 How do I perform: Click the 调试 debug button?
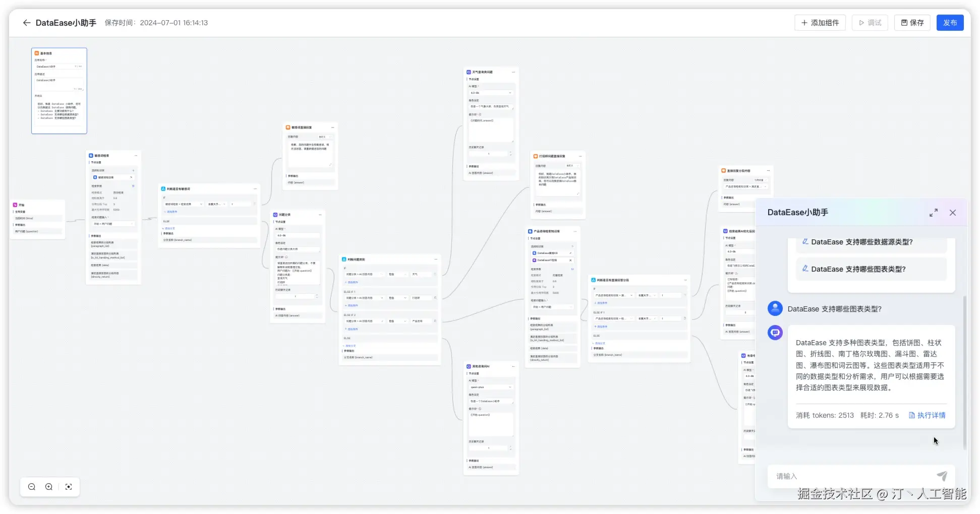click(870, 23)
